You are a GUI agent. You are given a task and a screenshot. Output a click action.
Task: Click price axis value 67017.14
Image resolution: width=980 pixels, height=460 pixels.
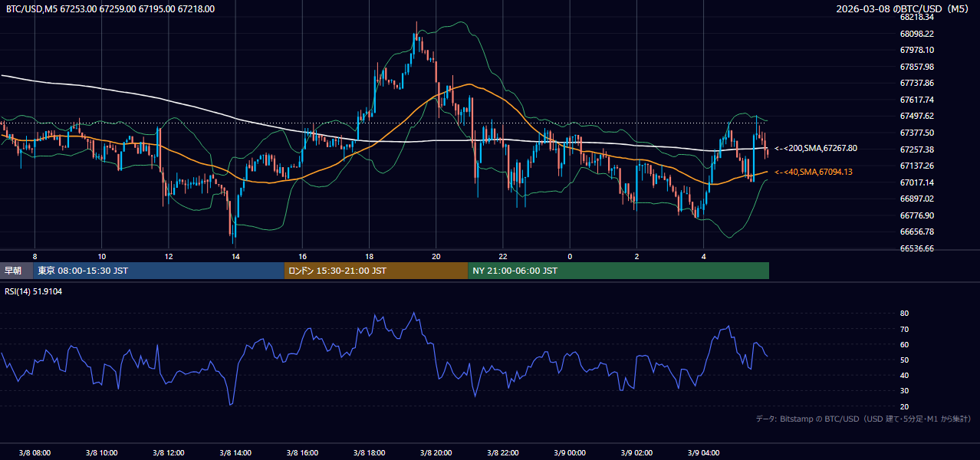916,182
